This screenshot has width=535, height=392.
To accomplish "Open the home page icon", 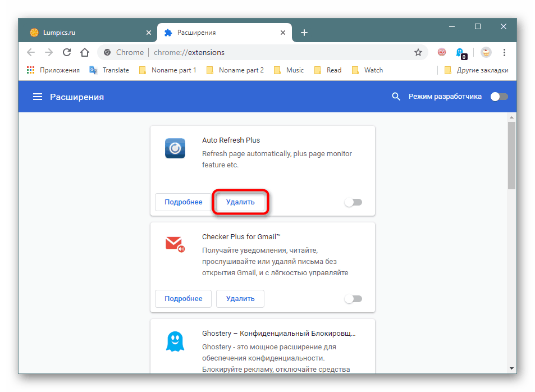I will [85, 52].
